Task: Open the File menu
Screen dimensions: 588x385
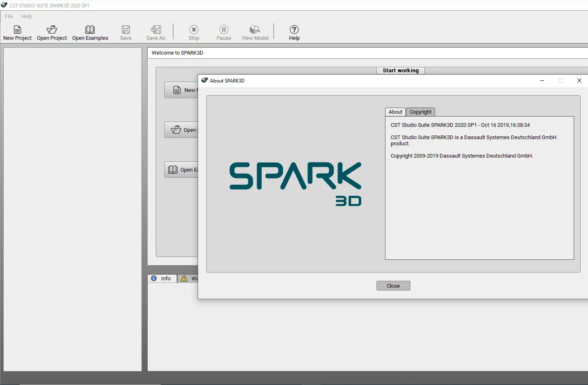Action: click(x=9, y=16)
